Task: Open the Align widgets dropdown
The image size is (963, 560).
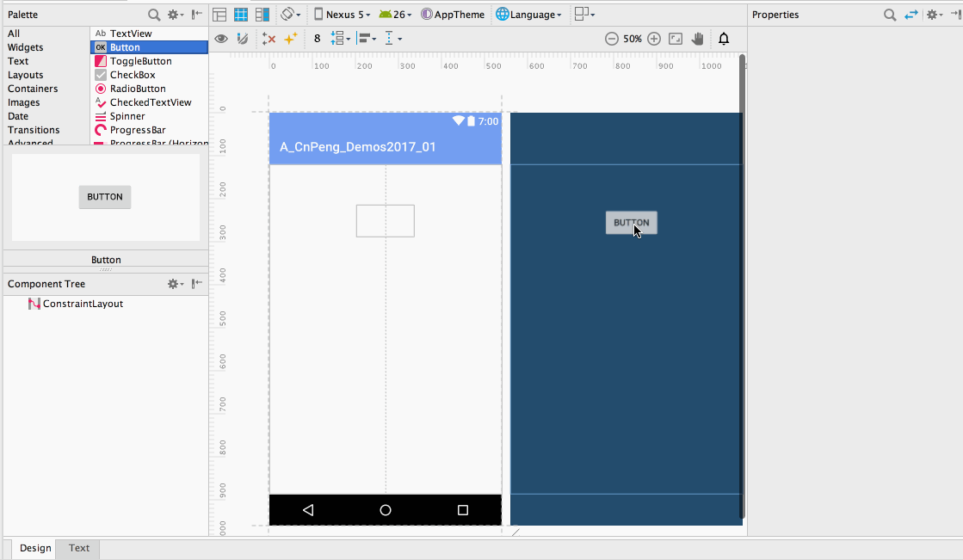Action: click(367, 39)
